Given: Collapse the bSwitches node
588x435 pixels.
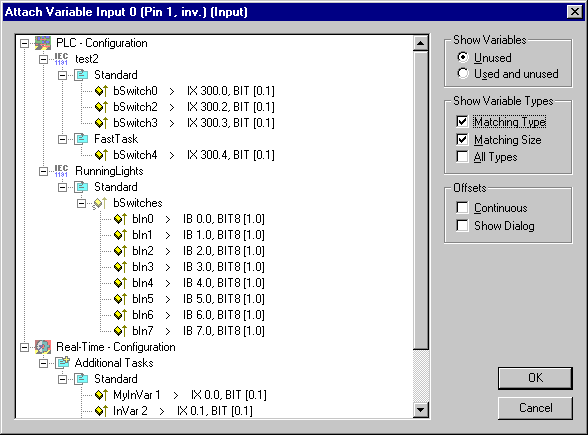Looking at the screenshot, I should pos(81,203).
